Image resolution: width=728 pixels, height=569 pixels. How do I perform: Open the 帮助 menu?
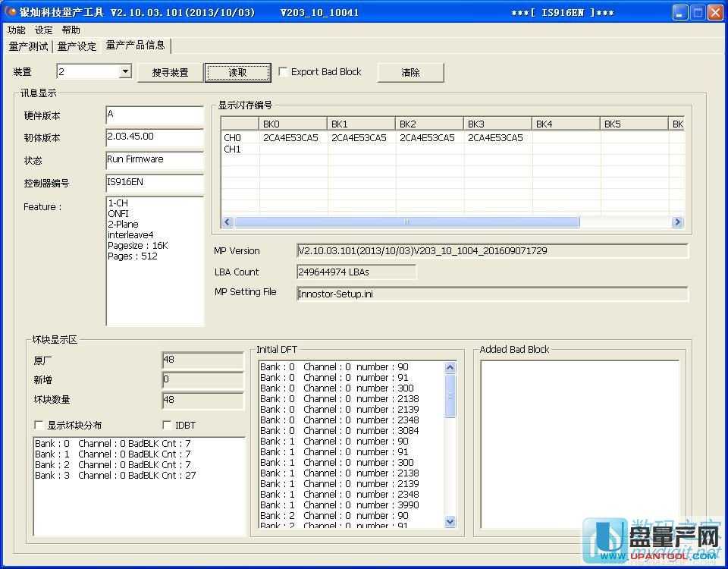pyautogui.click(x=71, y=30)
